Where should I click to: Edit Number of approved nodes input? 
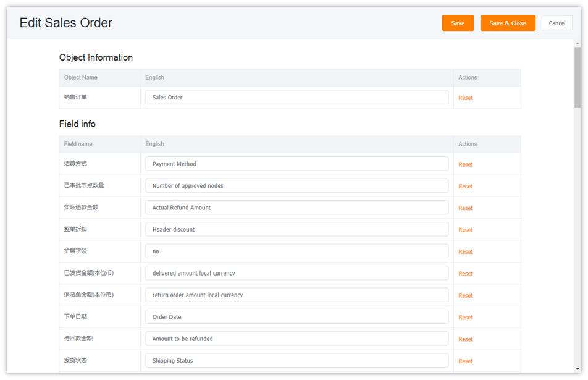296,186
